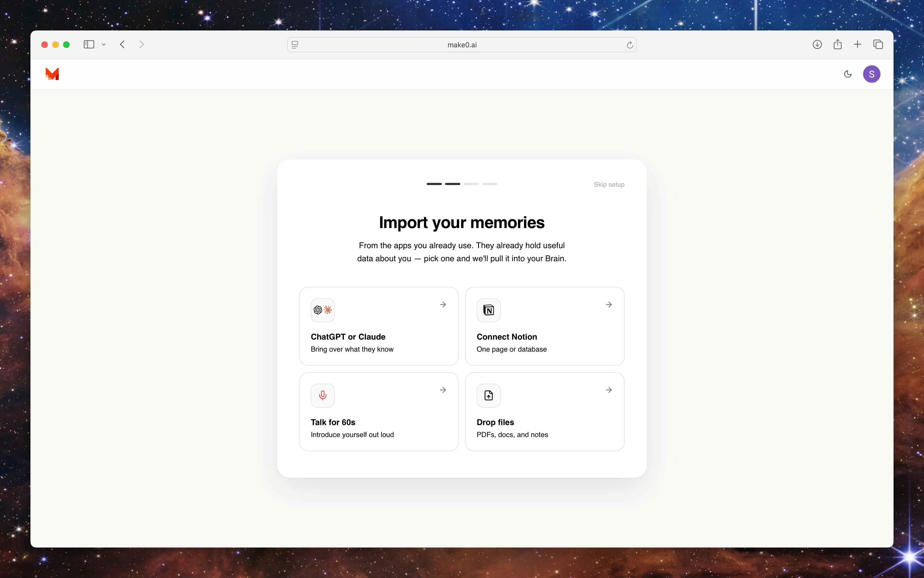Show Safari downloads

tap(817, 44)
